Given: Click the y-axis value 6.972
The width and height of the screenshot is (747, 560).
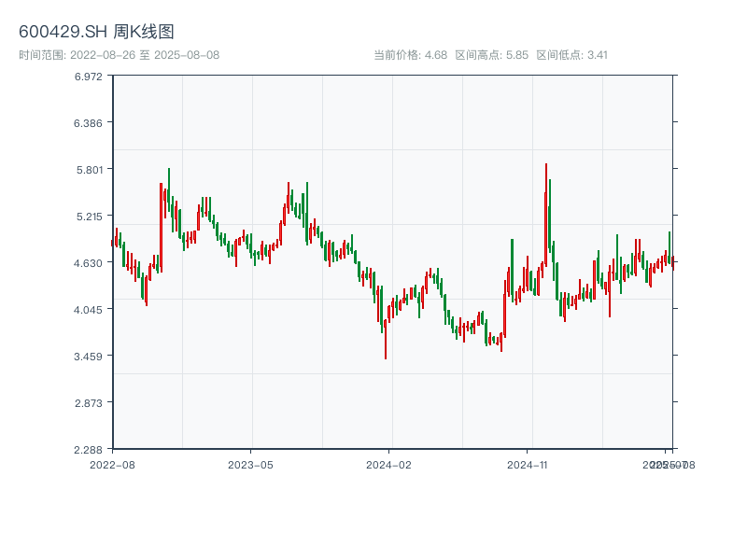Looking at the screenshot, I should coord(88,77).
